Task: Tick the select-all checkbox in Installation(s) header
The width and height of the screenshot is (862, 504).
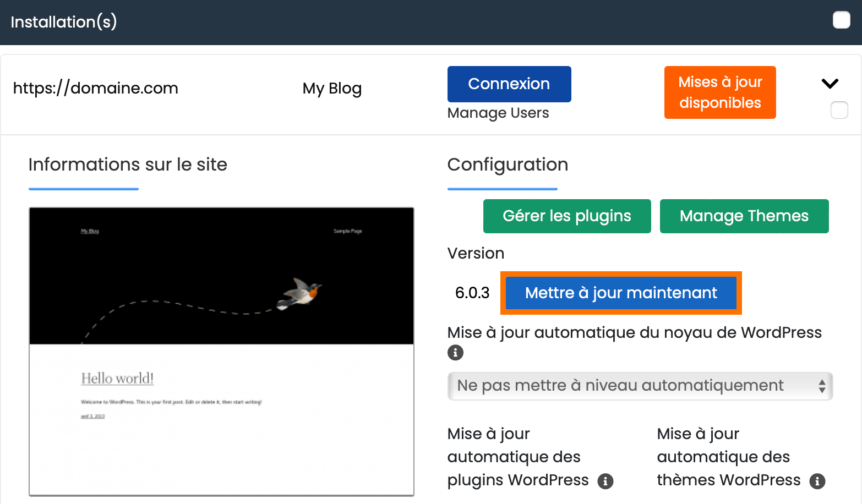Action: pos(841,20)
